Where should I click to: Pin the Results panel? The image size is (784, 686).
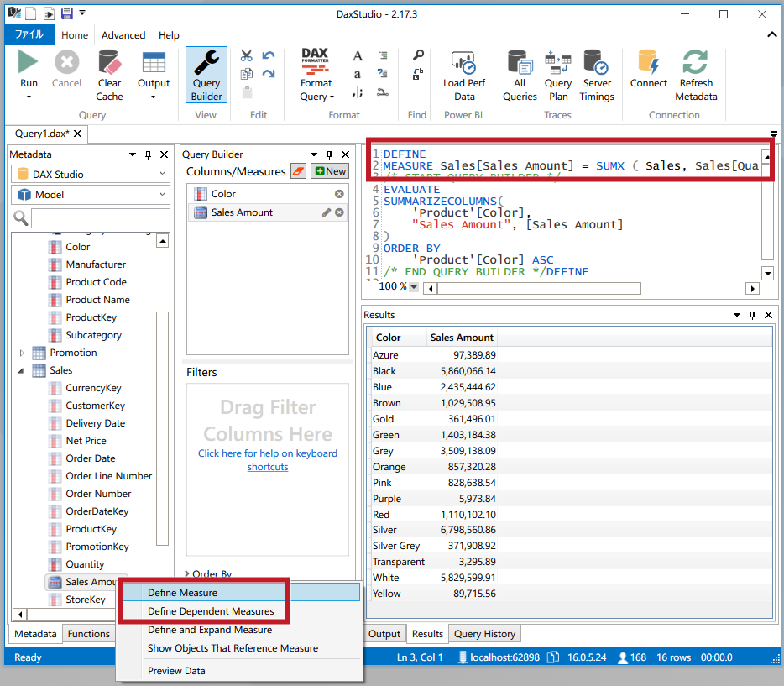coord(752,315)
